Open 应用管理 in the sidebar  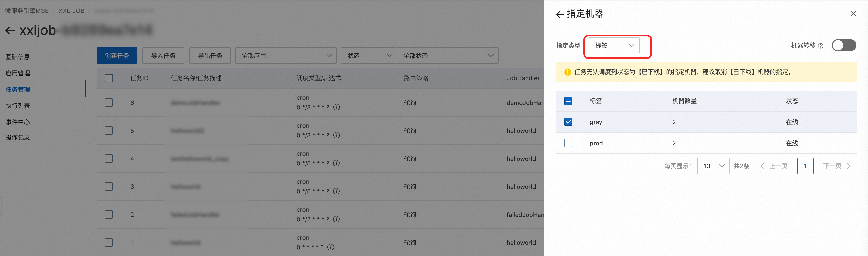point(18,73)
